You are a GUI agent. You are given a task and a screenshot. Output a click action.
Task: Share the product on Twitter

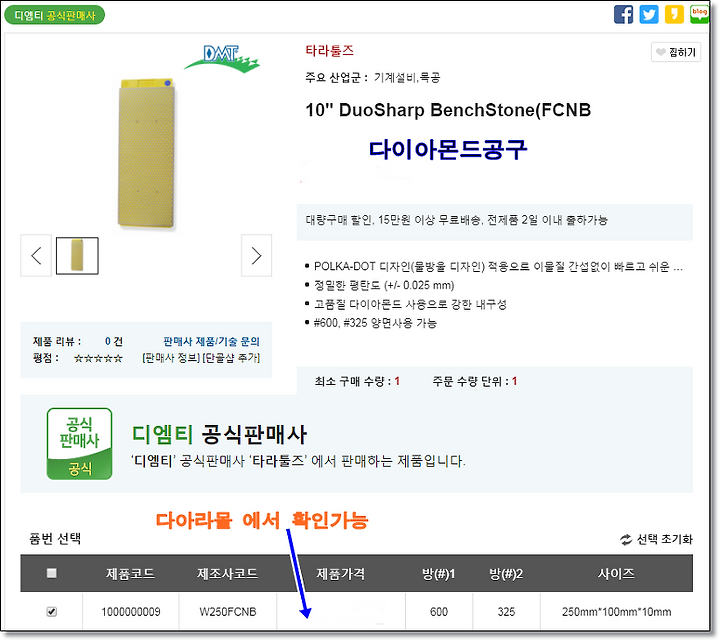coord(648,14)
